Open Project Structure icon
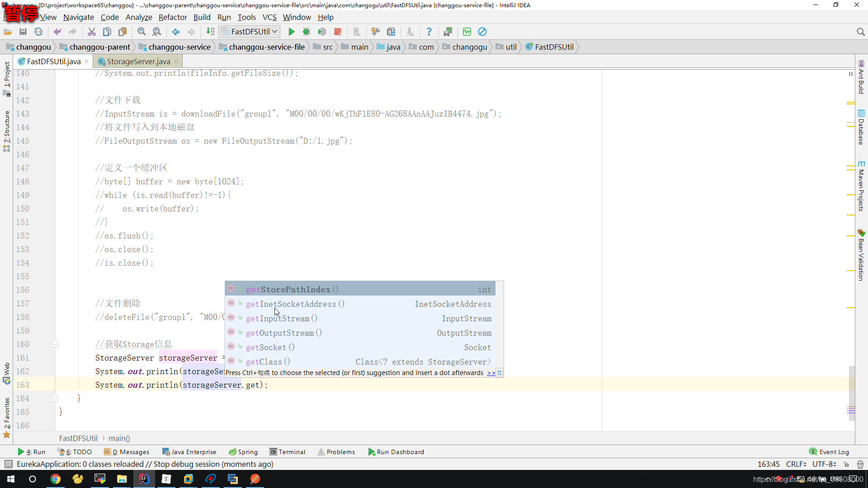Viewport: 868px width, 488px height. pos(391,32)
